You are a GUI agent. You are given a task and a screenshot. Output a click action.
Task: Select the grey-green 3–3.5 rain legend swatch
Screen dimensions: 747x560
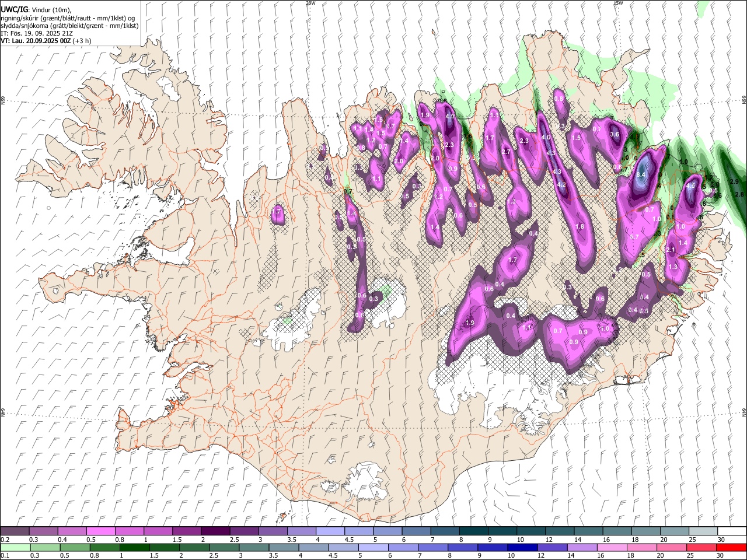coord(253,547)
